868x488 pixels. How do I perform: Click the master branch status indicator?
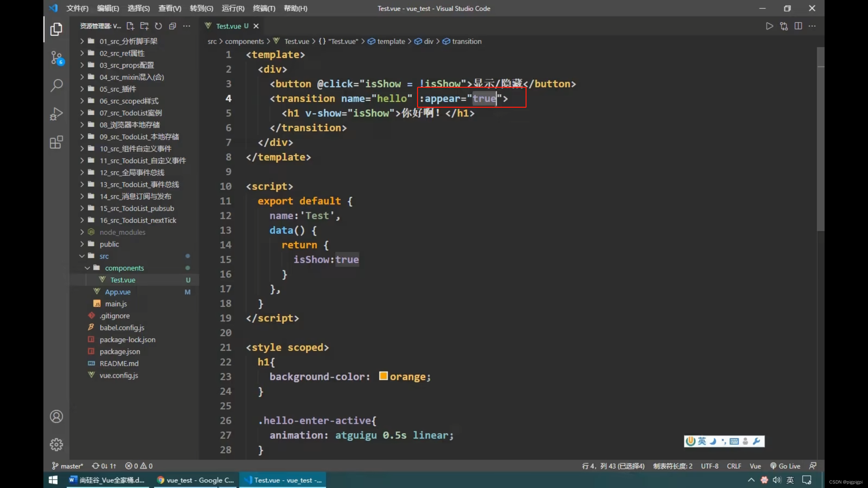pos(67,466)
